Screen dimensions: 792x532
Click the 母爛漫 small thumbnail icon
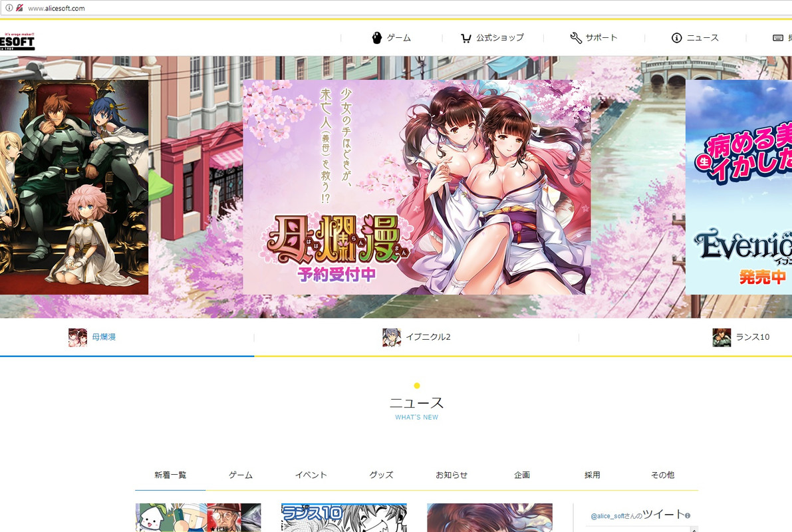pyautogui.click(x=78, y=338)
